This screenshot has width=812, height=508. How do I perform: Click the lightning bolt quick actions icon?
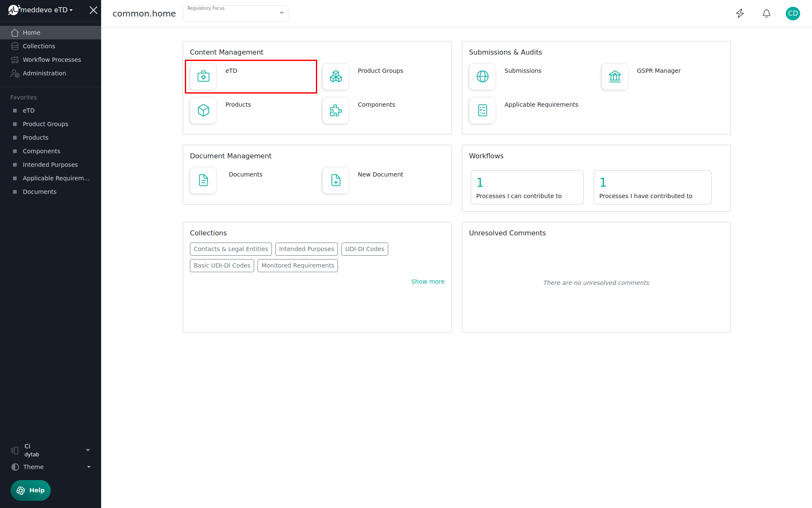pos(740,14)
